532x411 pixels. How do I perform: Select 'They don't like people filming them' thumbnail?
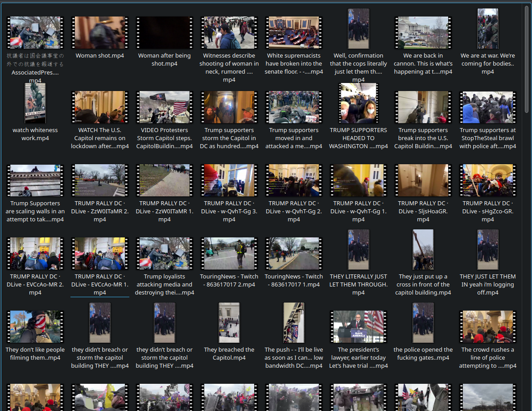point(35,327)
